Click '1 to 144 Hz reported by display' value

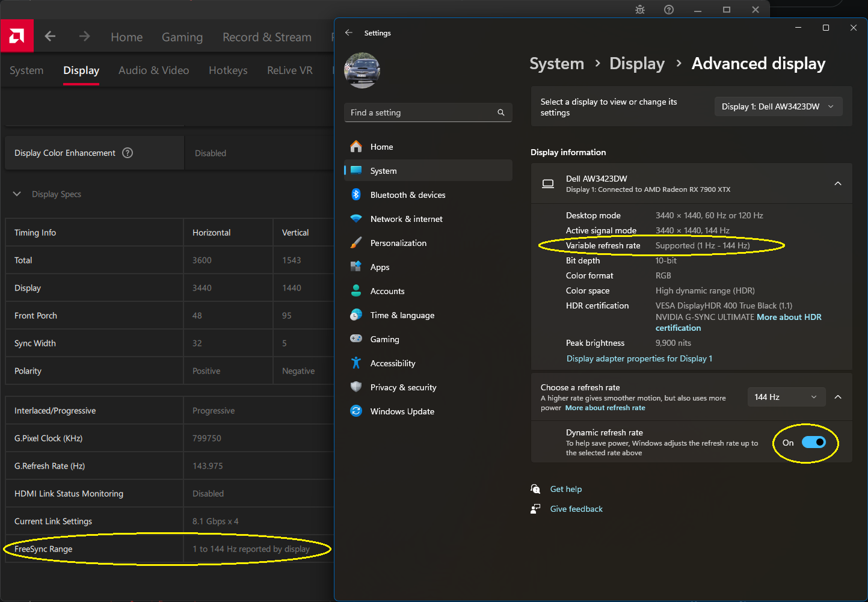pyautogui.click(x=251, y=549)
